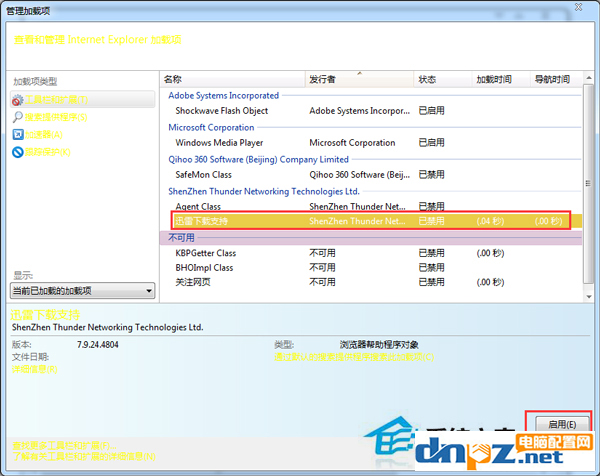Select the 迅雷下载支持 add-on row

point(370,221)
